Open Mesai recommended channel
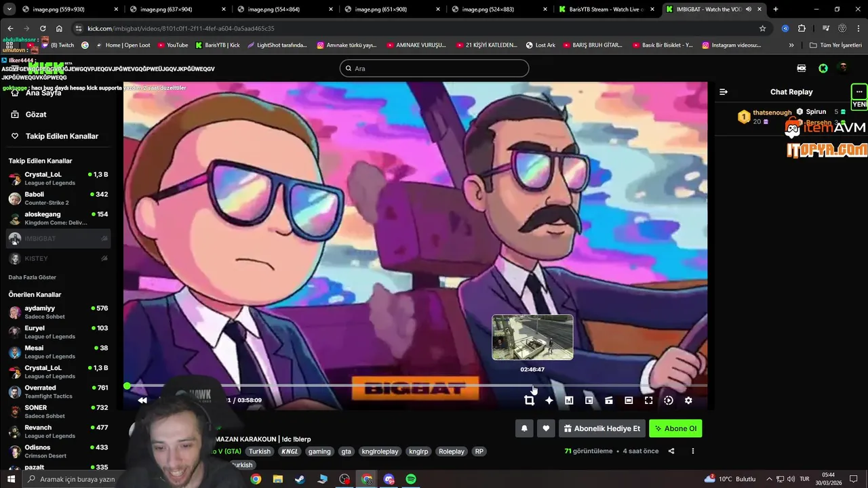Viewport: 868px width, 488px height. click(58, 352)
